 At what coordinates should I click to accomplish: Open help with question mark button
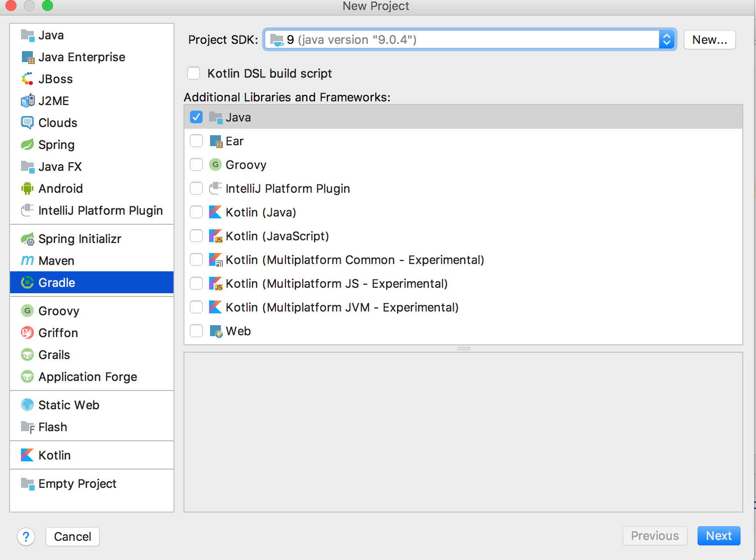(26, 537)
